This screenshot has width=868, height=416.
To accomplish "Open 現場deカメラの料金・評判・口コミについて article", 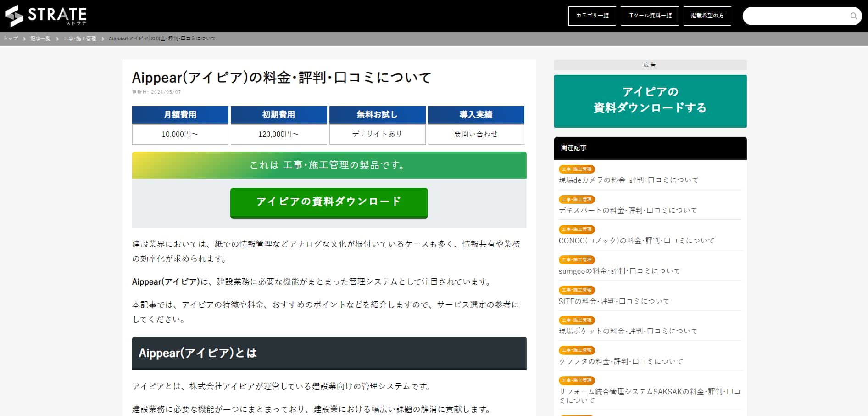I will pyautogui.click(x=628, y=180).
